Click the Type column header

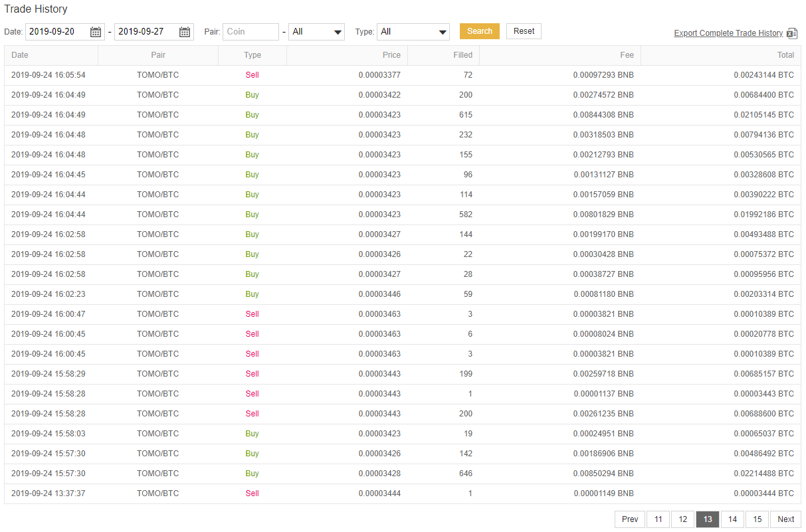pos(252,55)
